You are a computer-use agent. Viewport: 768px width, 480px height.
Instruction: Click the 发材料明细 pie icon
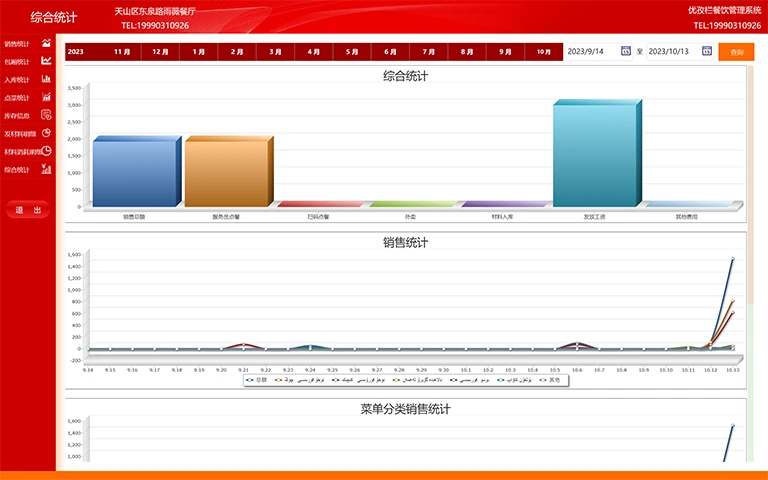click(46, 133)
